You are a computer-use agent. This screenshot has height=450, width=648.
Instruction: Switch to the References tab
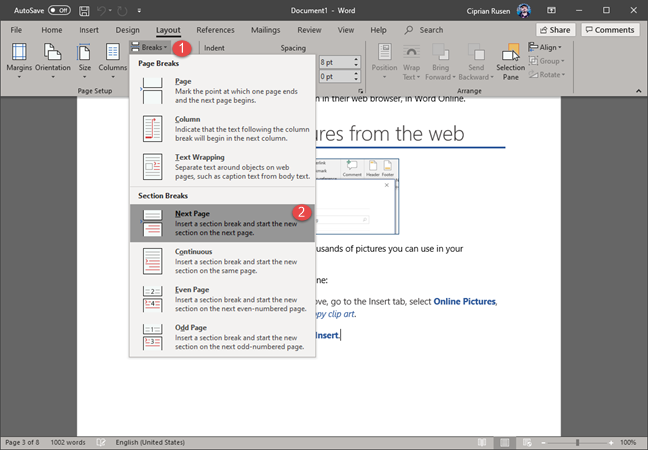215,30
